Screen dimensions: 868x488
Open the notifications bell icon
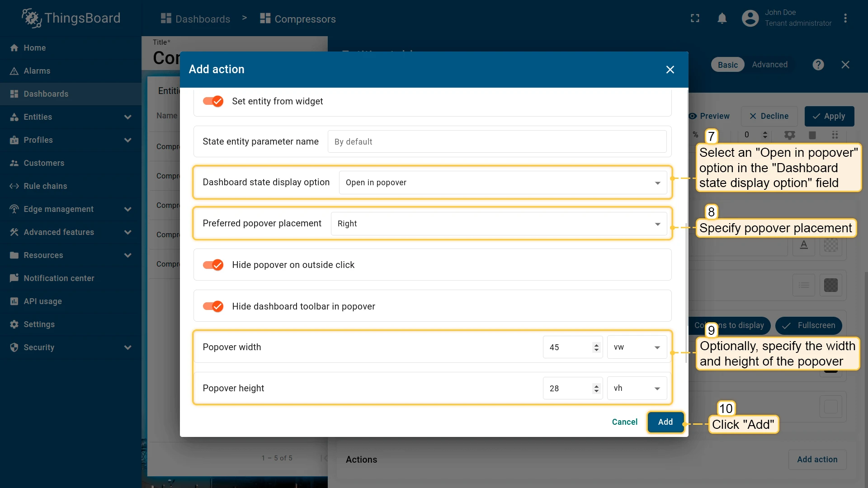point(722,19)
